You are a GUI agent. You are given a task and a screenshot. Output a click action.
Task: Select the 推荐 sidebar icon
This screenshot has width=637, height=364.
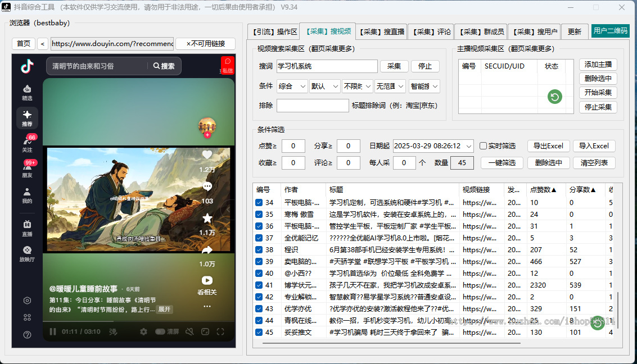27,118
